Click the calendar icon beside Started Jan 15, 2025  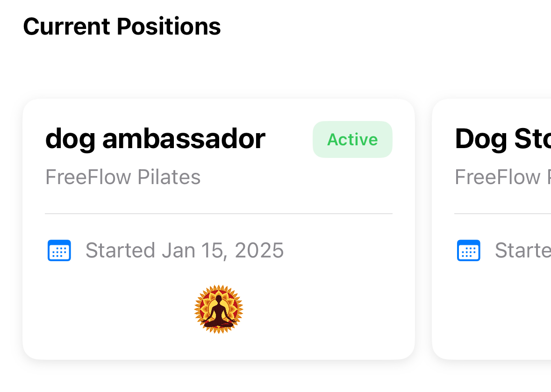(x=59, y=250)
